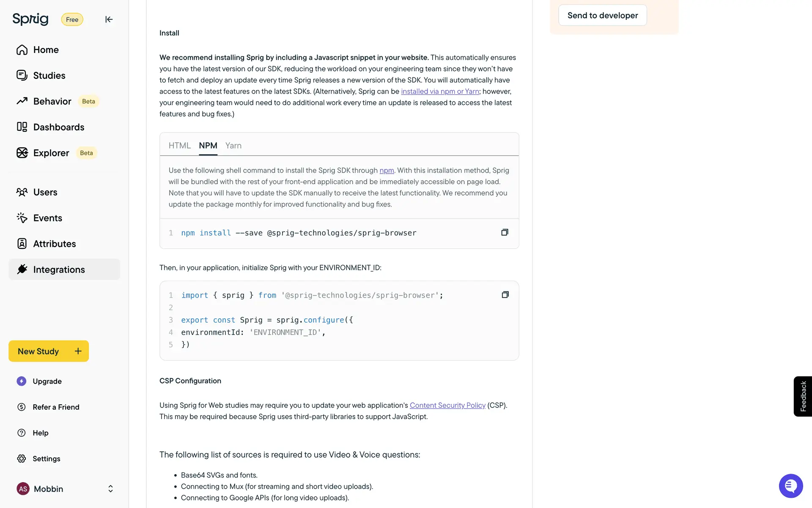Click the Upgrade lightning icon
This screenshot has width=812, height=508.
[22, 381]
